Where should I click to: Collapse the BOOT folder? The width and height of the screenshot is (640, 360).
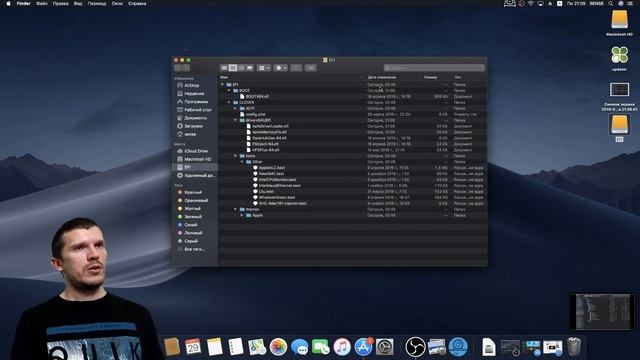pos(229,91)
